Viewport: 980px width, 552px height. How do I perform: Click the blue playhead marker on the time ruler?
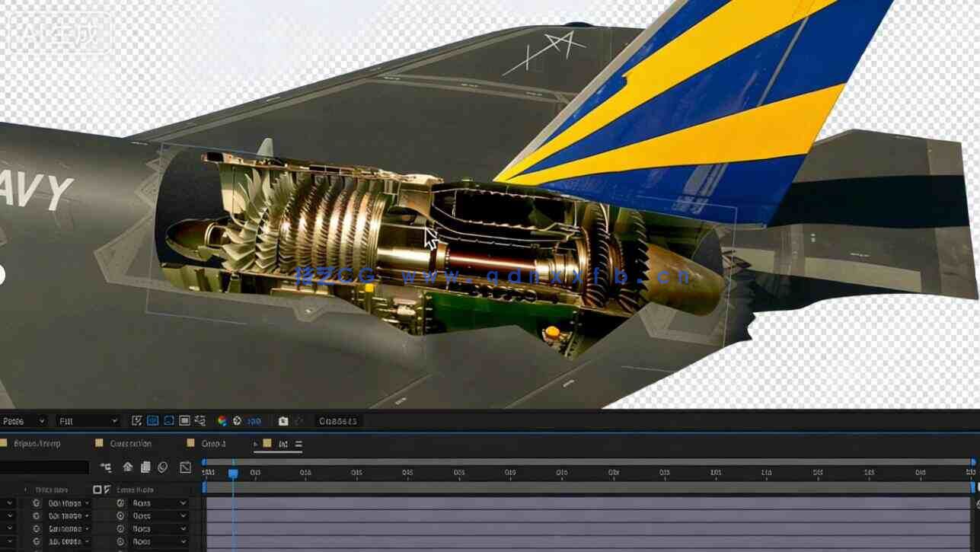233,473
